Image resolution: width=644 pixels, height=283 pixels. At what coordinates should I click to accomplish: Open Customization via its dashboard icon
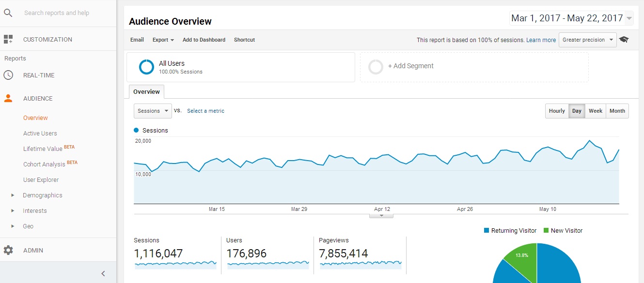pyautogui.click(x=8, y=40)
